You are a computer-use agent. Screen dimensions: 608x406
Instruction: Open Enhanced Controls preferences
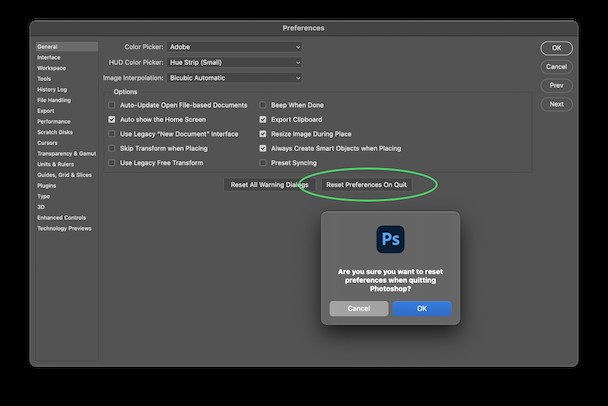tap(62, 218)
